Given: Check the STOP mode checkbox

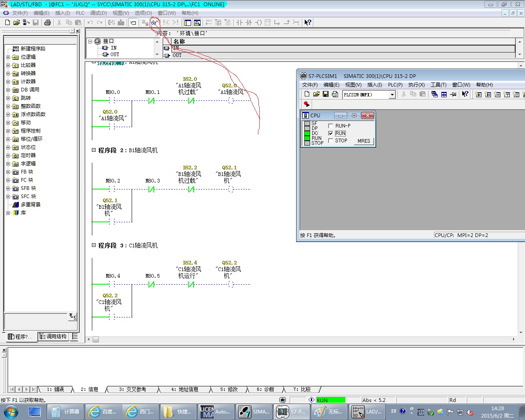Looking at the screenshot, I should click(x=331, y=141).
